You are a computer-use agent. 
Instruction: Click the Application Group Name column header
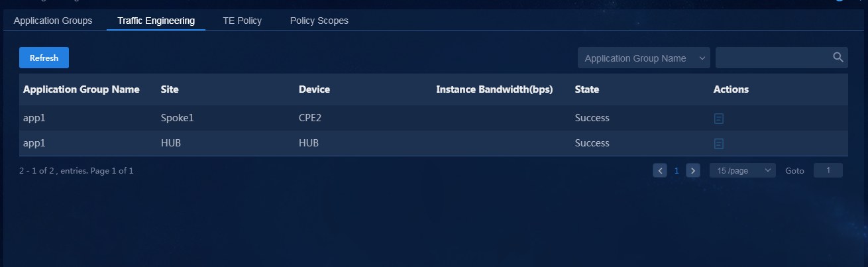pos(81,89)
